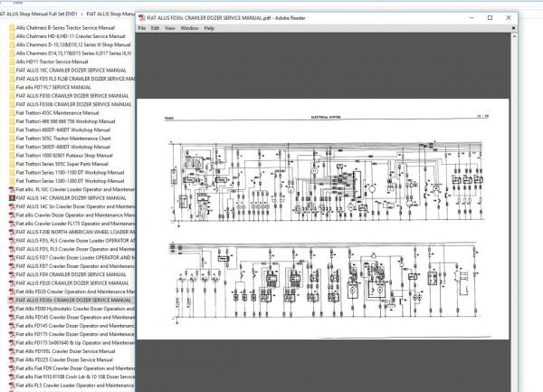Click the scroll-up arrow of the PDF scrollbar
This screenshot has height=392, width=543.
pos(514,36)
